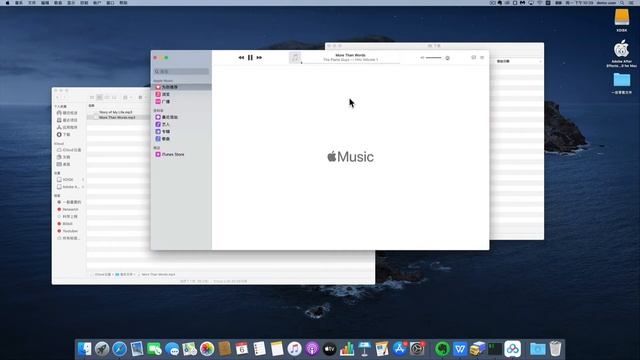Adjust the Music volume slider
640x360 pixels.
pos(433,58)
